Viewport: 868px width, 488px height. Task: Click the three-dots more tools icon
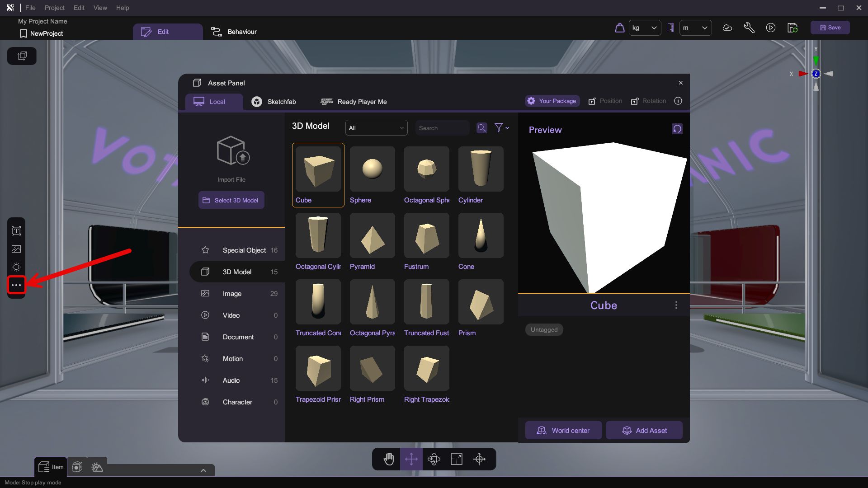(x=16, y=285)
